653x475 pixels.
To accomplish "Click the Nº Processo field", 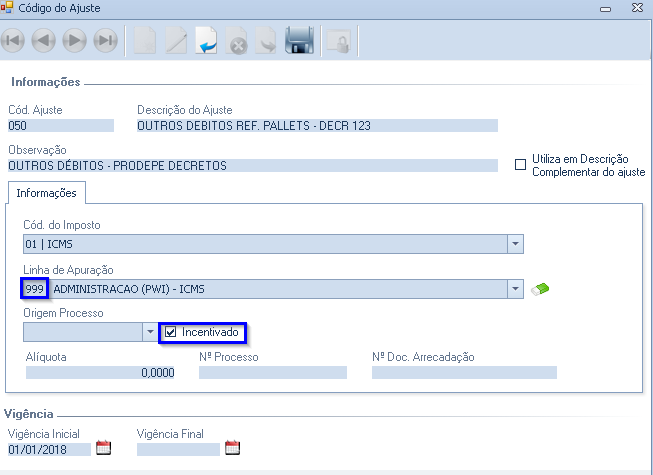I will tap(273, 373).
